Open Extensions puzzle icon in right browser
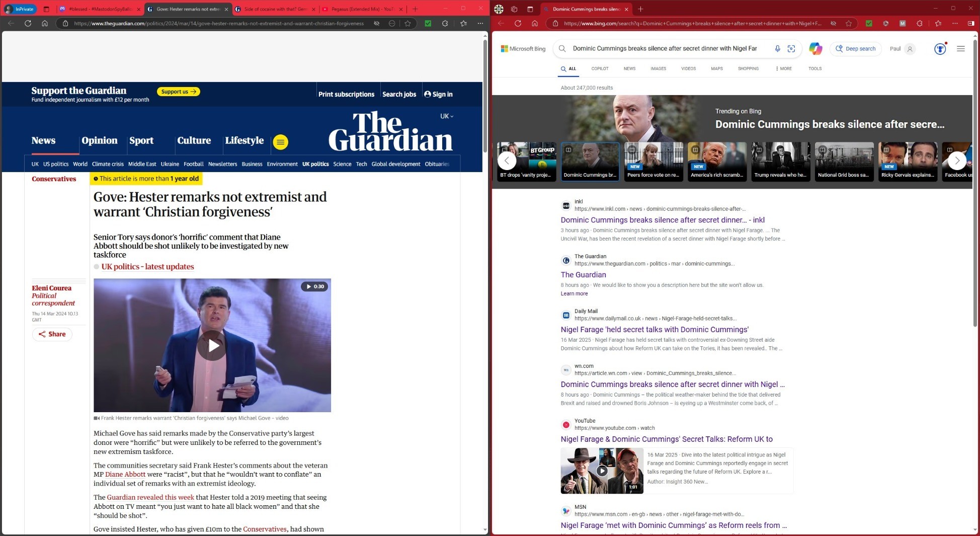 [919, 23]
